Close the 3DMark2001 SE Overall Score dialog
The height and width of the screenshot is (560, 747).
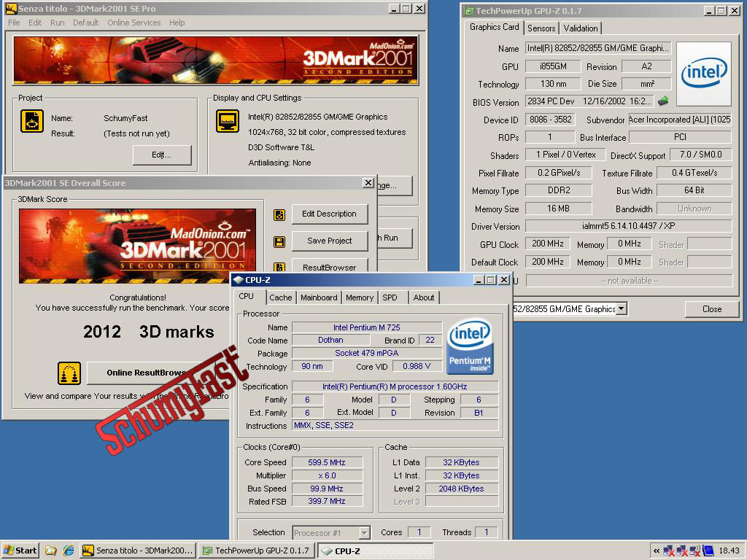point(368,183)
